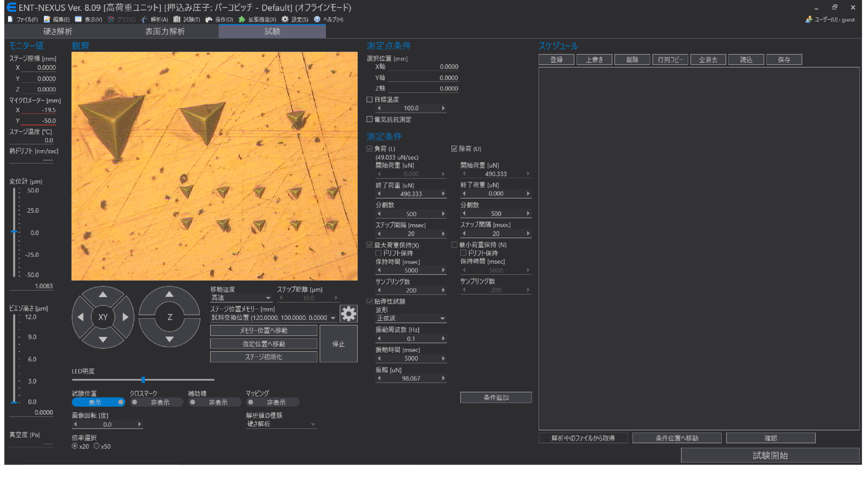
Task: Click the XY pad left arrow
Action: point(81,317)
